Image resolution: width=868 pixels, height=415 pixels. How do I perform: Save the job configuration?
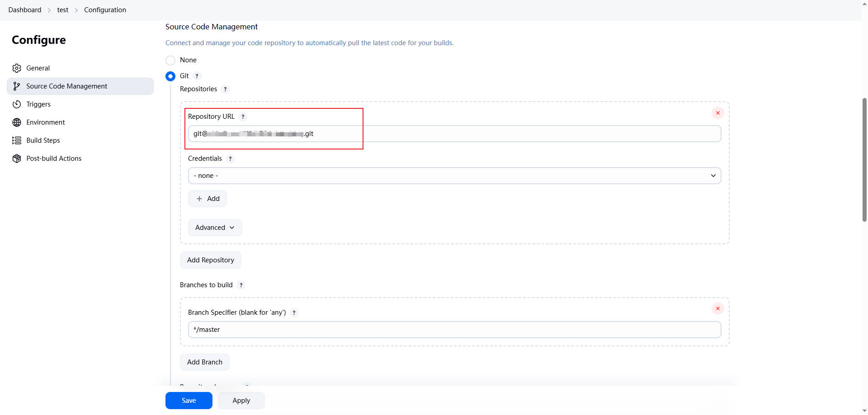point(189,401)
